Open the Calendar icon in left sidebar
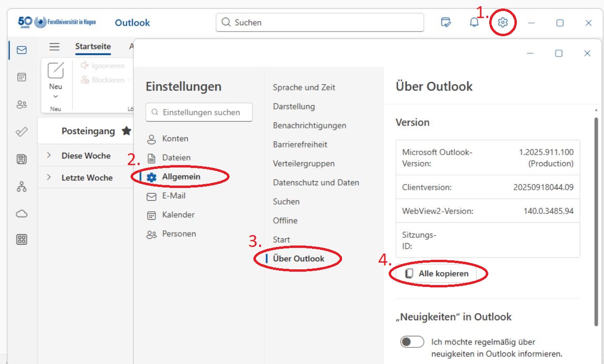The width and height of the screenshot is (604, 364). (21, 77)
